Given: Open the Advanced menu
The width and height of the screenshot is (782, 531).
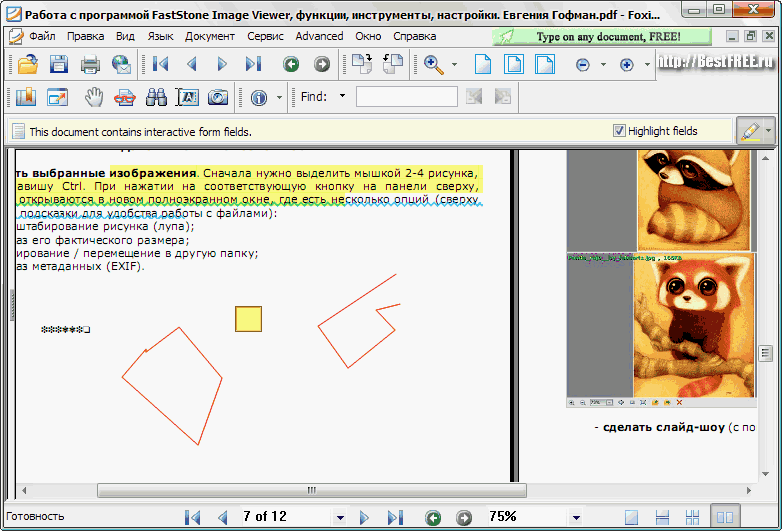Looking at the screenshot, I should (x=319, y=36).
